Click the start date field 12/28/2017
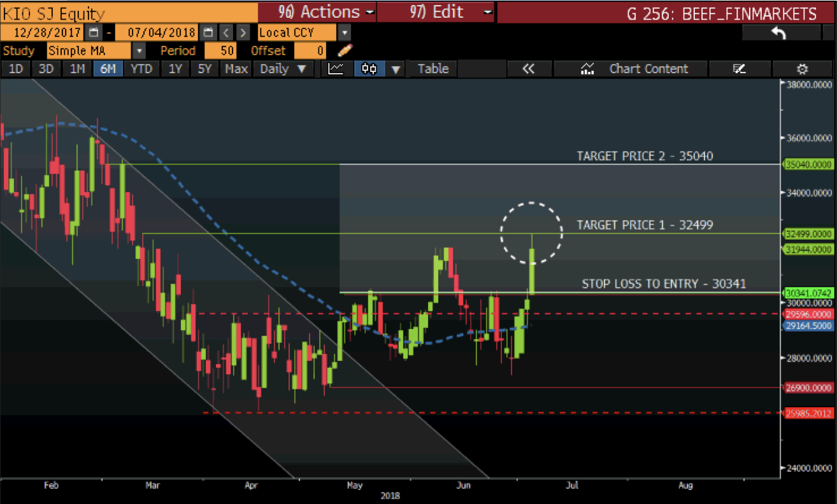837x504 pixels. (43, 32)
